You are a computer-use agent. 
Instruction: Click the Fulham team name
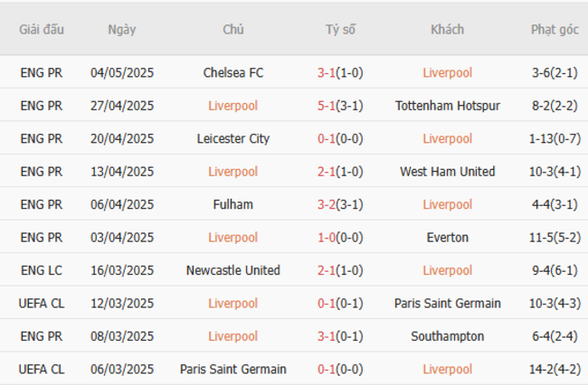pos(232,204)
